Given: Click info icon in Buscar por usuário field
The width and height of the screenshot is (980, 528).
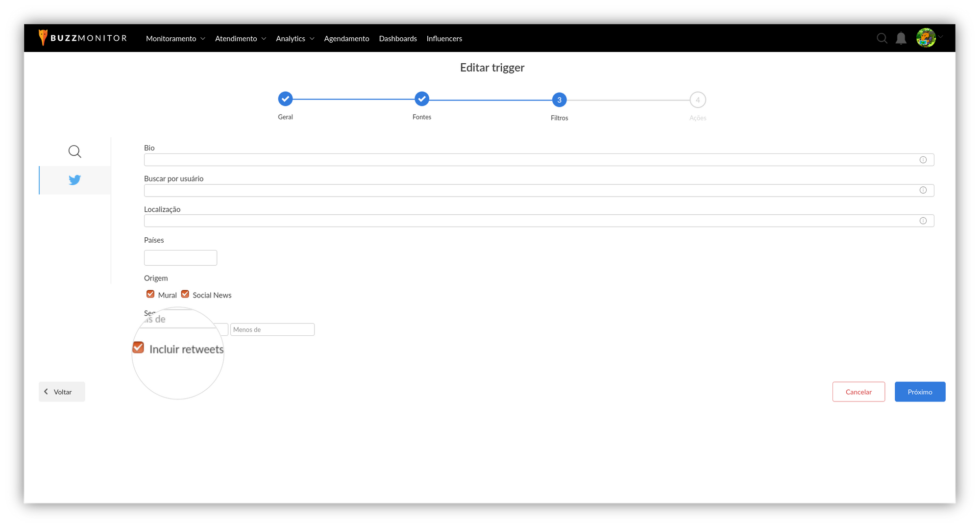Looking at the screenshot, I should (x=923, y=190).
